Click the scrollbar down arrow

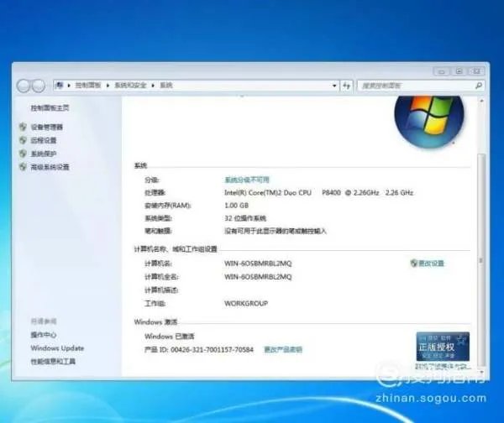tap(481, 372)
